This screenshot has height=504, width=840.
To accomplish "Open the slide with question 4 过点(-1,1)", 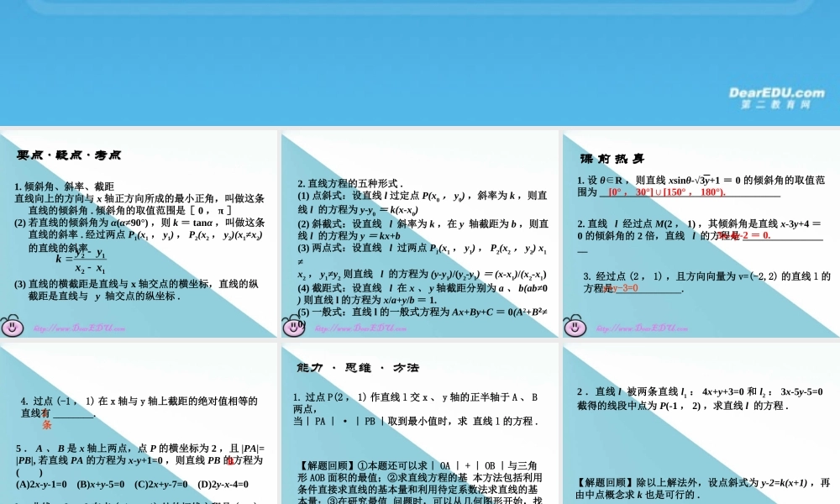I will [x=139, y=423].
